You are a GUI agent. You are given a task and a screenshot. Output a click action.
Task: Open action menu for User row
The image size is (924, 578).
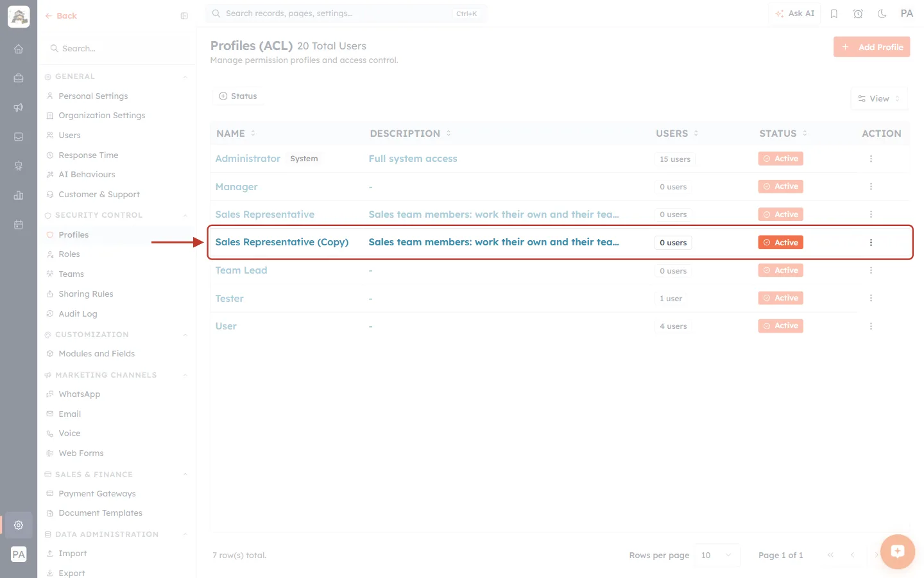[x=871, y=326]
